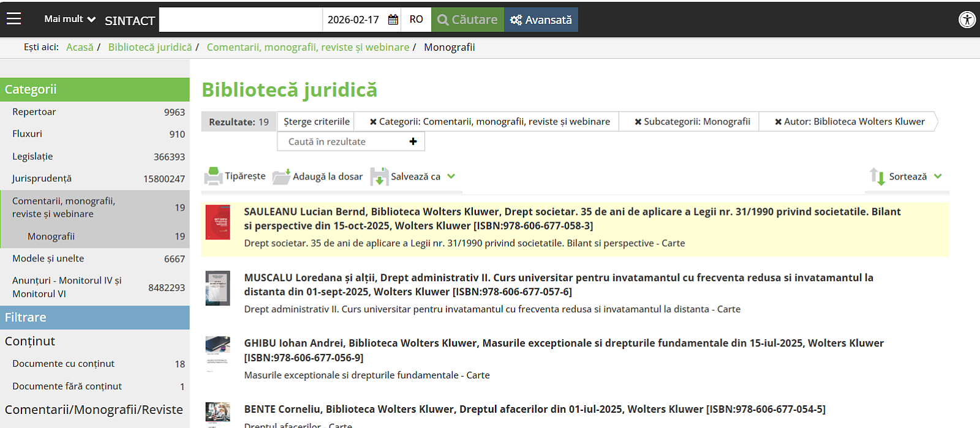Click the Salvează ca download icon
980x428 pixels.
click(379, 176)
